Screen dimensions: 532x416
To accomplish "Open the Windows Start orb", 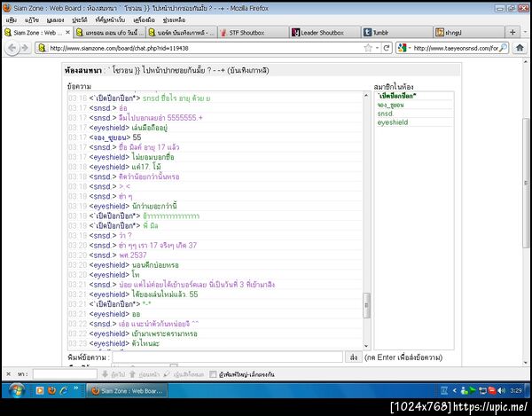I will point(16,390).
